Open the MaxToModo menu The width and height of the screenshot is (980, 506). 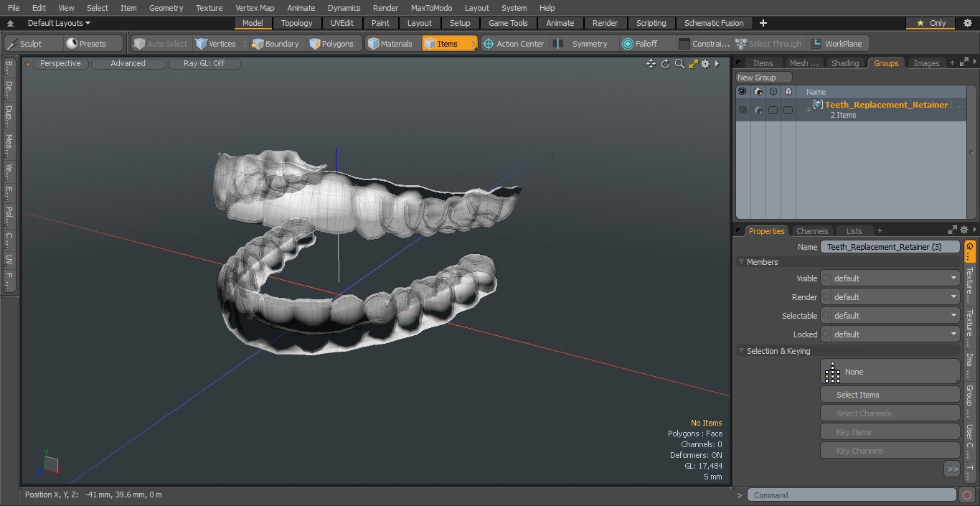[x=431, y=8]
